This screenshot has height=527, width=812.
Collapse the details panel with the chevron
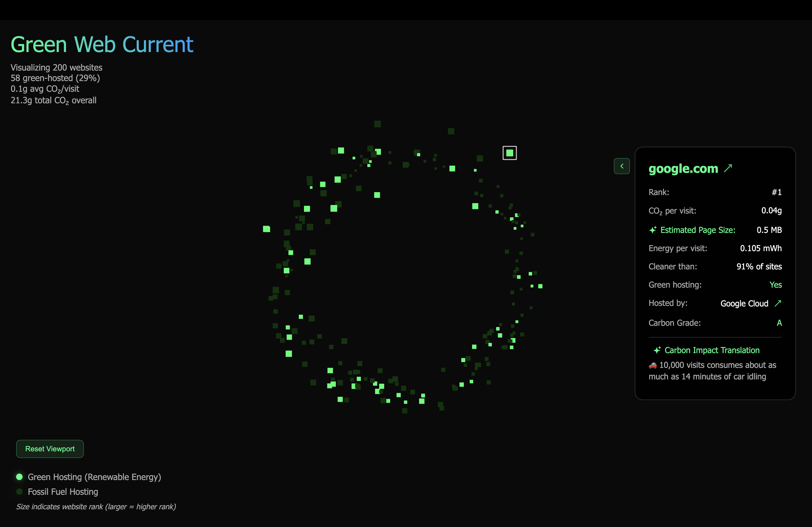coord(622,166)
